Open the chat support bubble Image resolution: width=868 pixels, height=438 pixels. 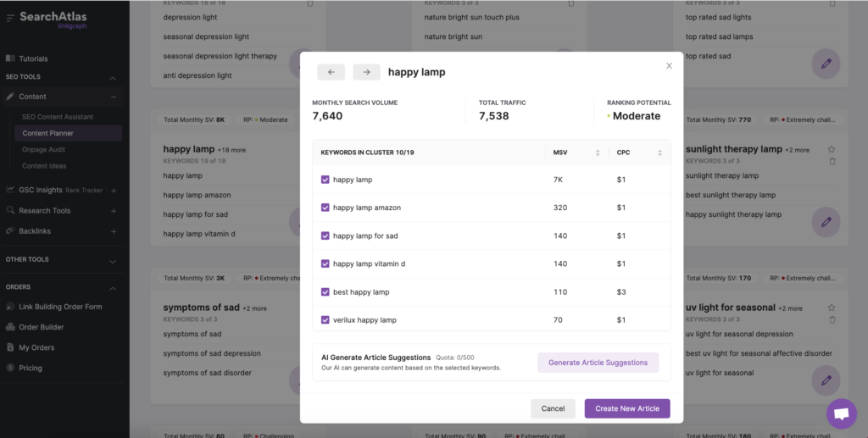tap(842, 413)
